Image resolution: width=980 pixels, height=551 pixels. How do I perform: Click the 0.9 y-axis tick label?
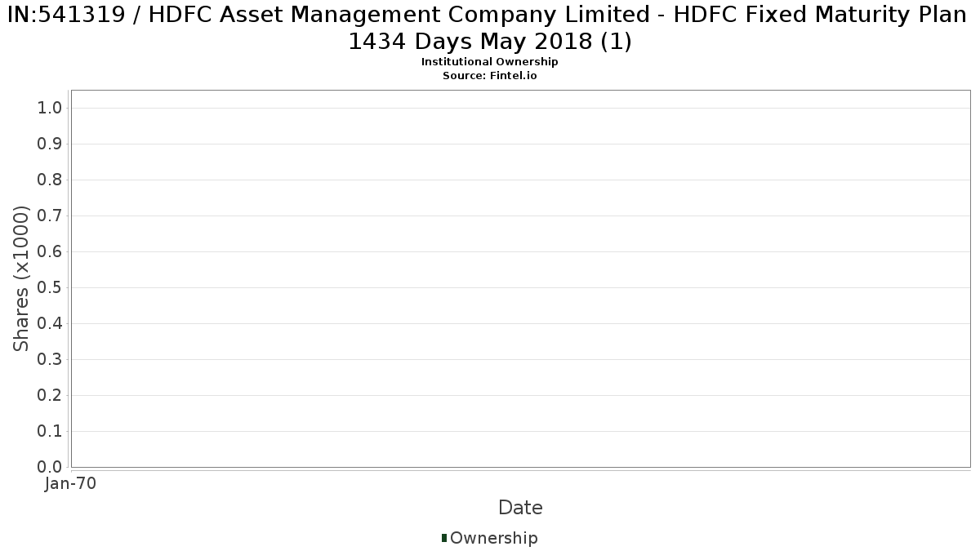51,144
